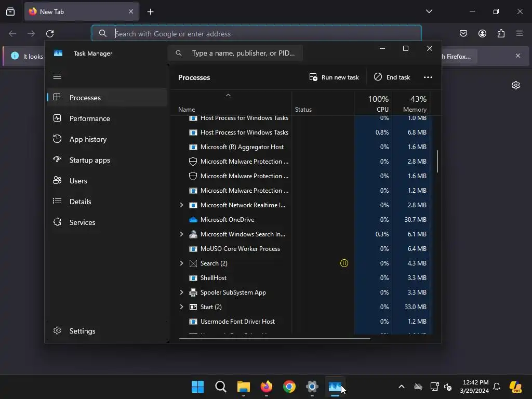
Task: Show hidden system tray icons
Action: point(402,387)
